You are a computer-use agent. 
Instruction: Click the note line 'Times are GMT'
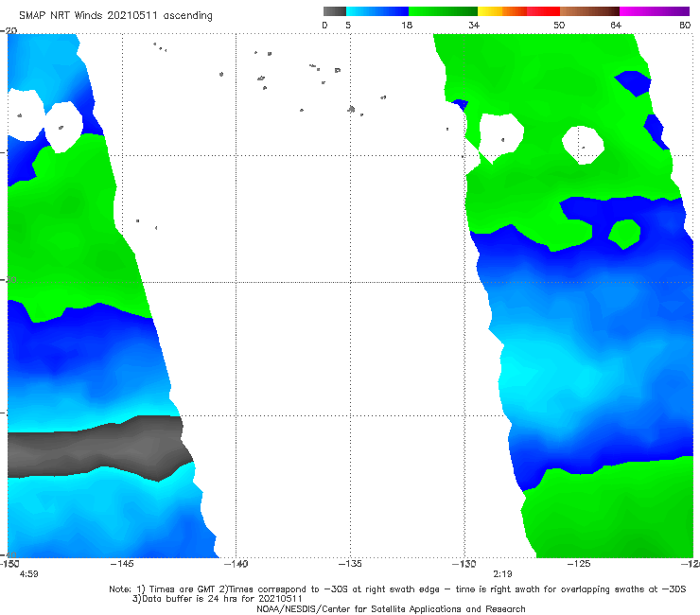pos(183,589)
